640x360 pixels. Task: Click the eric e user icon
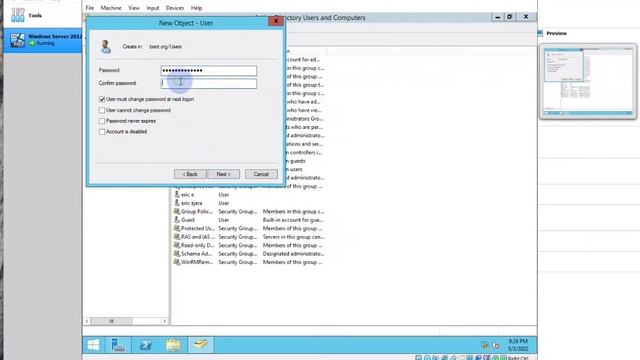click(177, 195)
